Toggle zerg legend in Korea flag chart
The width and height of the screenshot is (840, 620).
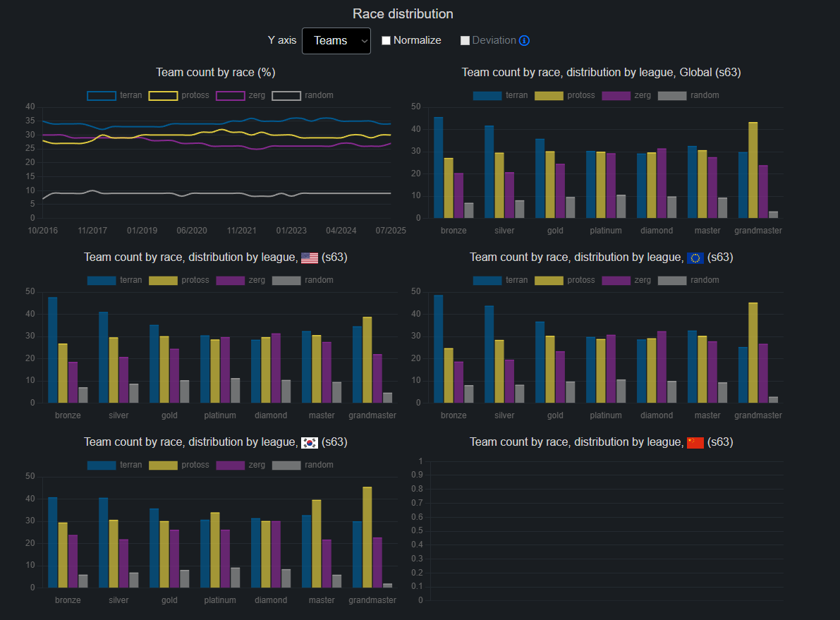241,465
